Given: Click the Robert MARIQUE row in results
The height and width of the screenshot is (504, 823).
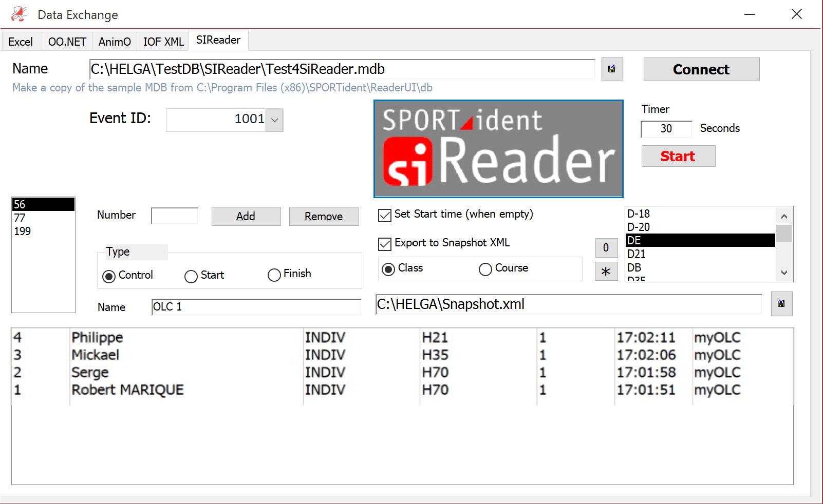Looking at the screenshot, I should 402,390.
